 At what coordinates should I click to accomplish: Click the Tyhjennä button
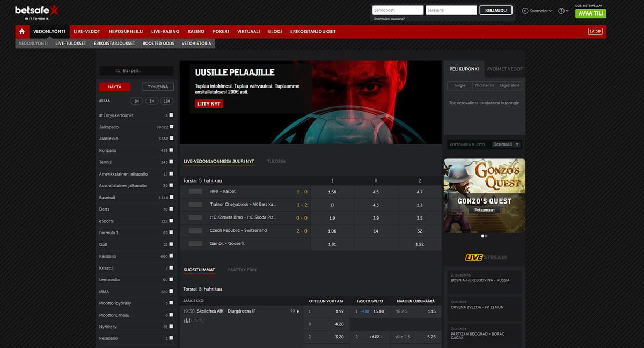(x=158, y=86)
